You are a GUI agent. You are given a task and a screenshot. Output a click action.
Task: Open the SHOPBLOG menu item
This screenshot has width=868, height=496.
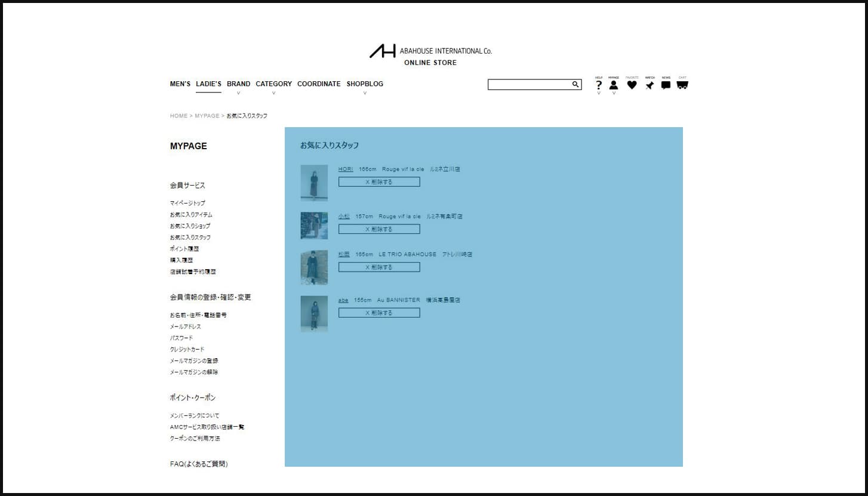pyautogui.click(x=365, y=84)
